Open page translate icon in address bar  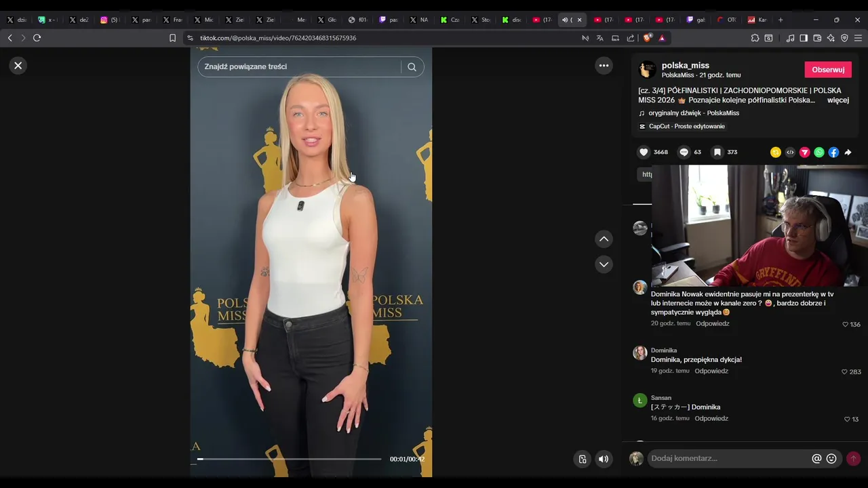point(600,38)
